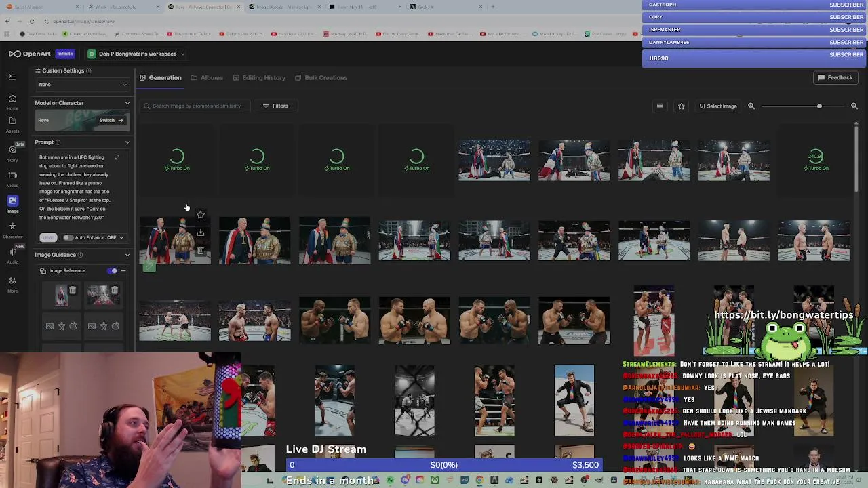The height and width of the screenshot is (488, 868).
Task: Open the Character section
Action: [x=12, y=229]
